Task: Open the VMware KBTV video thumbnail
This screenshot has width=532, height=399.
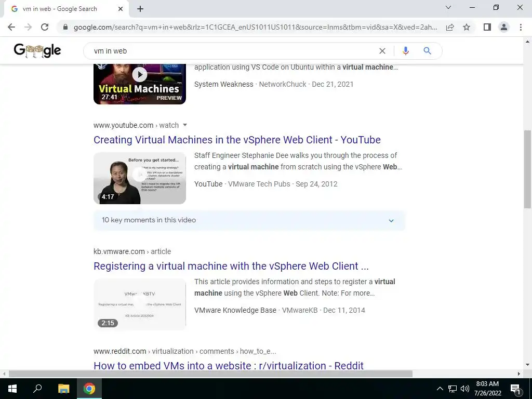Action: tap(140, 304)
